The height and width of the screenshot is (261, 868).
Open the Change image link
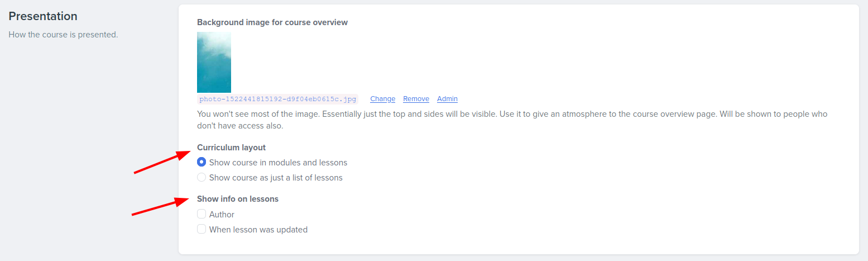pos(382,99)
